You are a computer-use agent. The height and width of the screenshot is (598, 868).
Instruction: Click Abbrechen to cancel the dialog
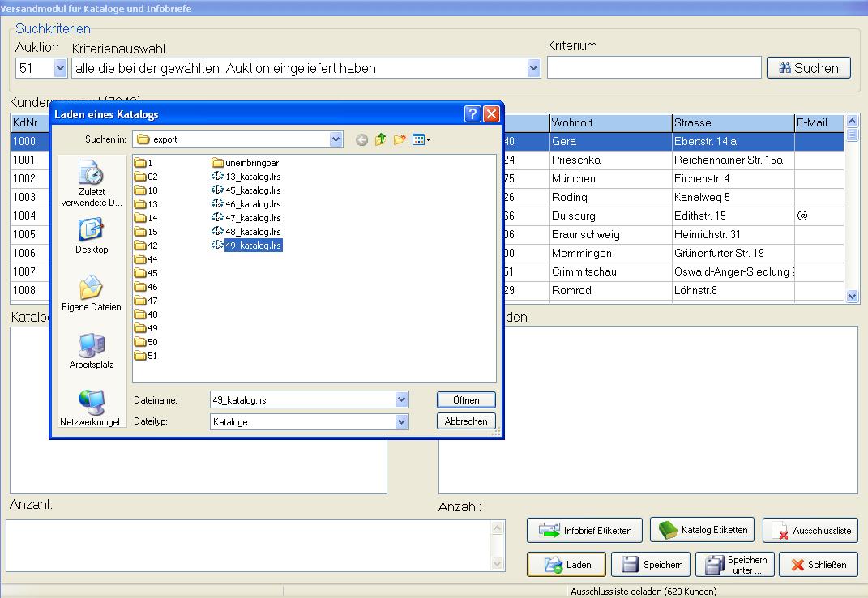click(466, 421)
